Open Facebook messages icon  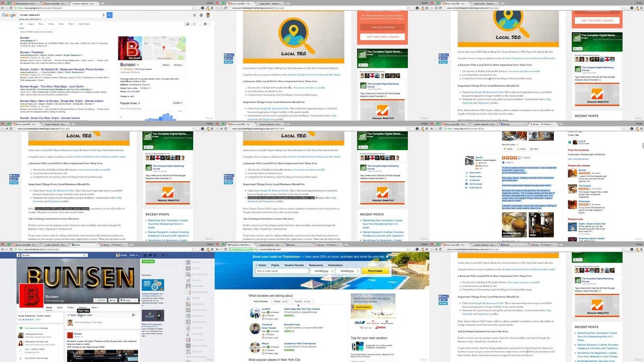click(x=150, y=255)
